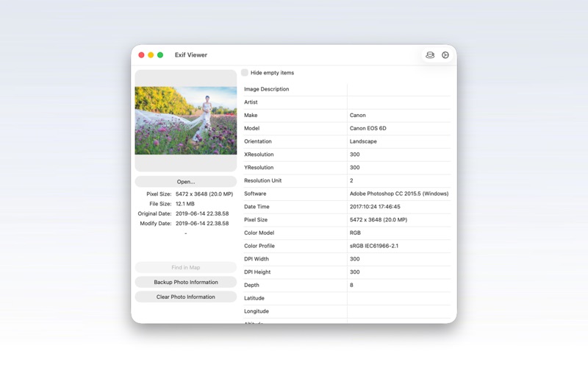The image size is (588, 368).
Task: Click the File Size: label under the photo
Action: (x=160, y=204)
